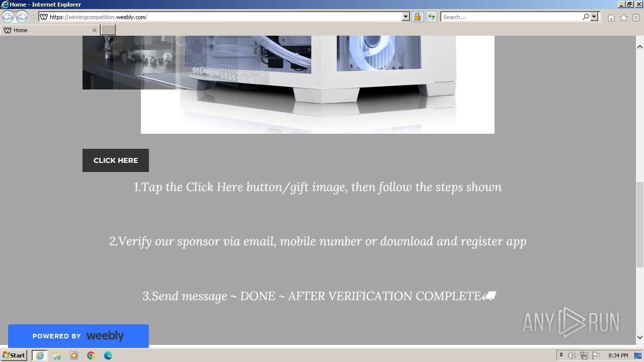Open the File Explorer taskbar icon
Viewport: 644px width, 362px height.
[57, 355]
